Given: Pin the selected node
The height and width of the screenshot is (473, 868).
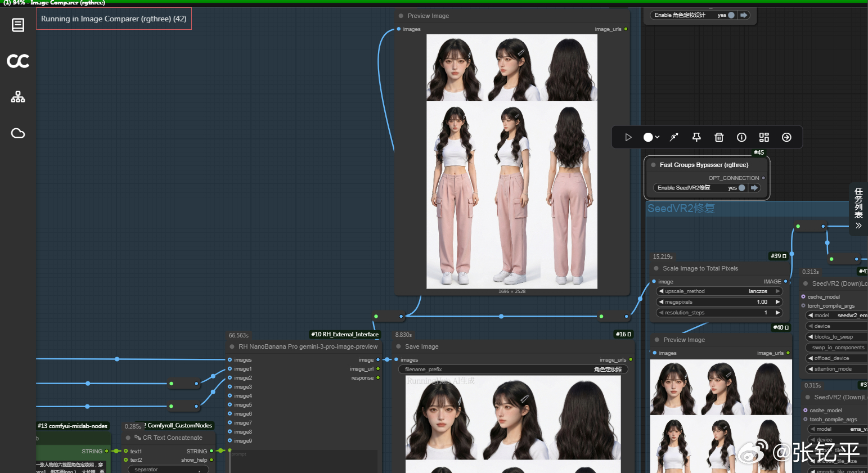Looking at the screenshot, I should click(696, 137).
